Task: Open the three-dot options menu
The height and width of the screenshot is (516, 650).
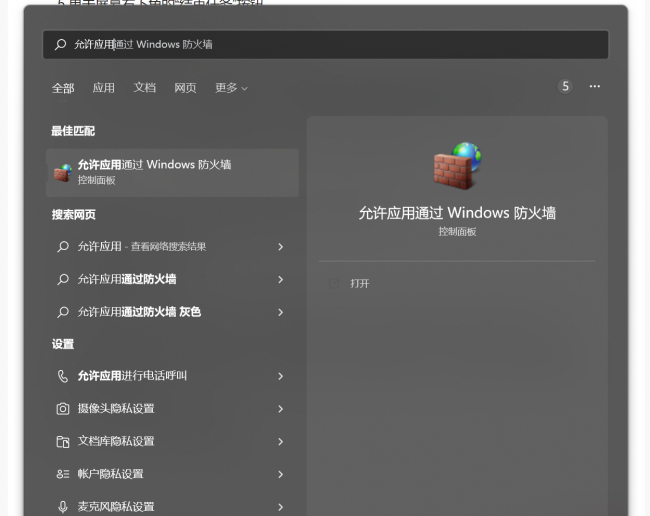Action: [x=595, y=86]
